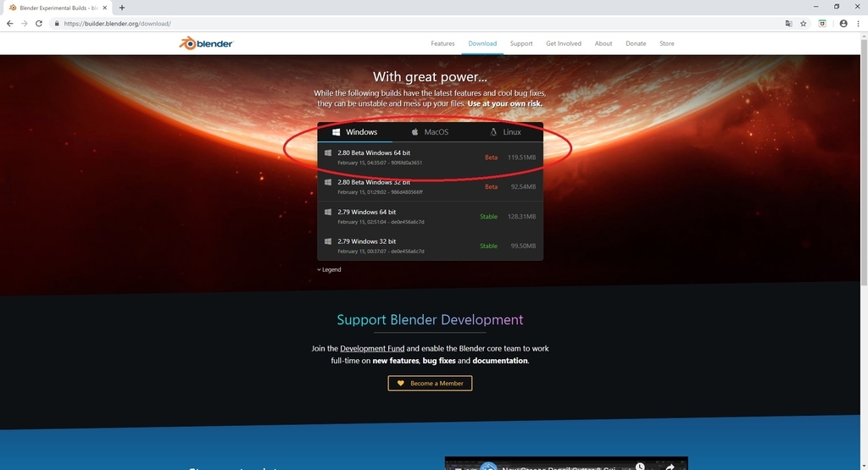
Task: Click the share arrow icon on video
Action: [670, 467]
